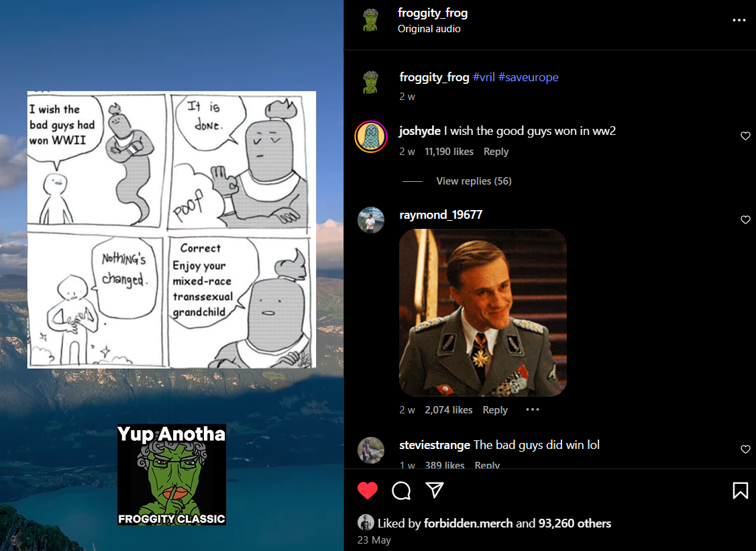Open more options dots on raymond_19677's comment
This screenshot has height=551, width=756.
[533, 409]
